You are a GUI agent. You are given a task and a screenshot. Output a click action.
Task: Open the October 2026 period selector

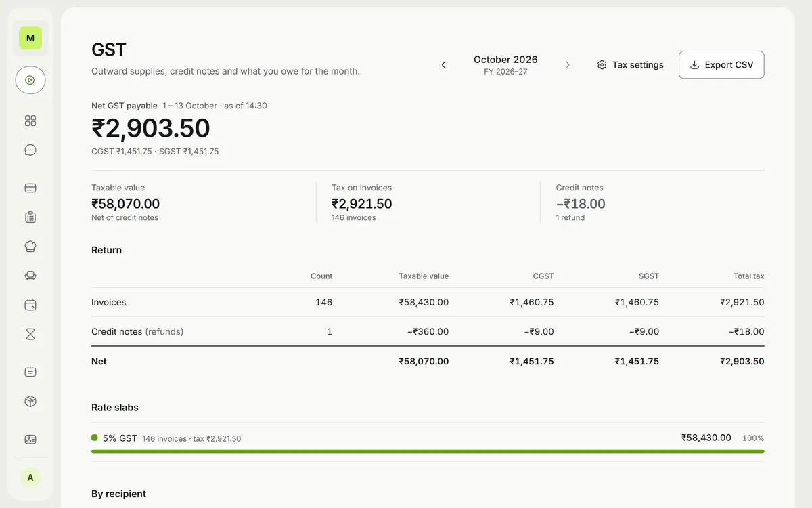click(x=505, y=65)
